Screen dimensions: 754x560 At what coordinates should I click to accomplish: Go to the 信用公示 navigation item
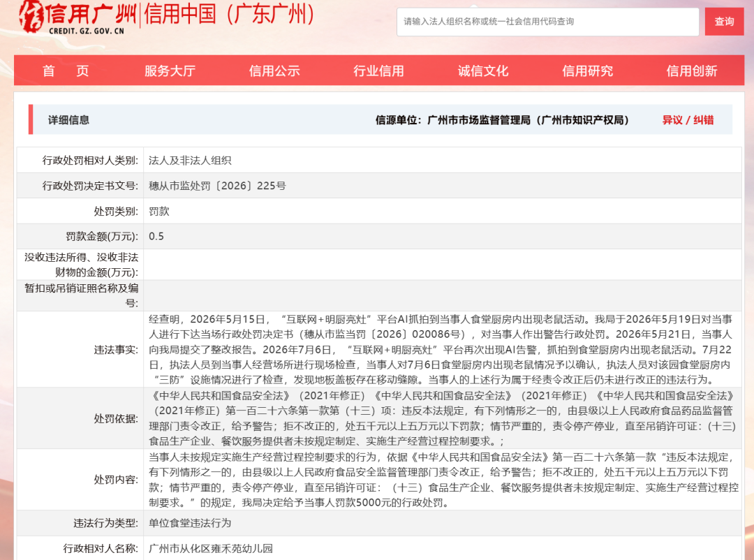pyautogui.click(x=274, y=71)
